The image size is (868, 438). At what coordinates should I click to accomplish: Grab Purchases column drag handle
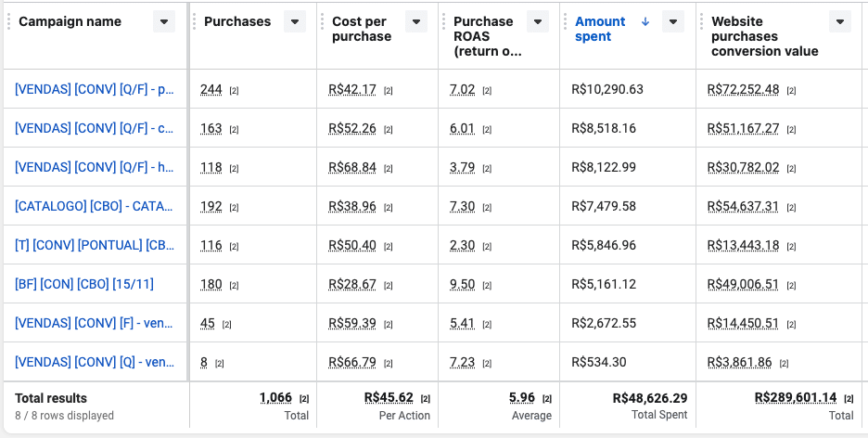195,21
